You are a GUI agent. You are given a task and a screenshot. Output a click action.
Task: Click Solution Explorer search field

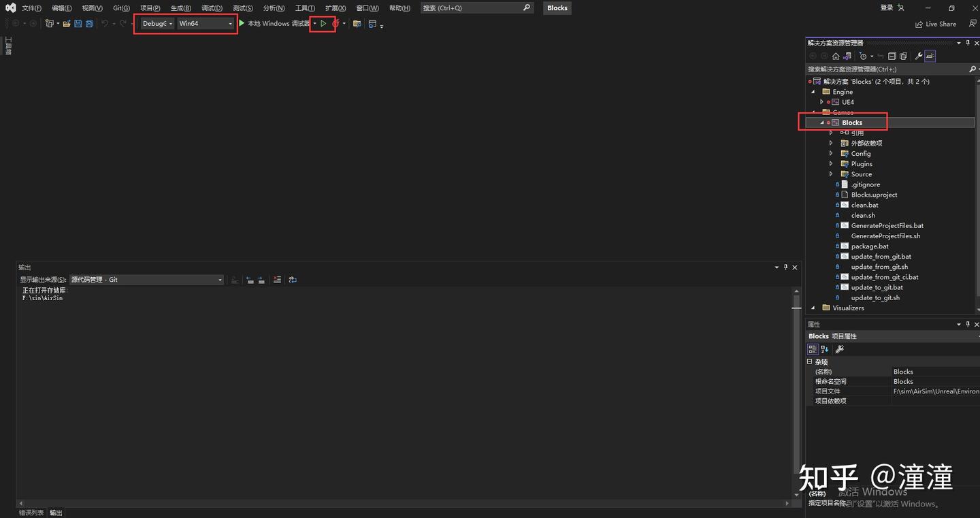tap(886, 69)
